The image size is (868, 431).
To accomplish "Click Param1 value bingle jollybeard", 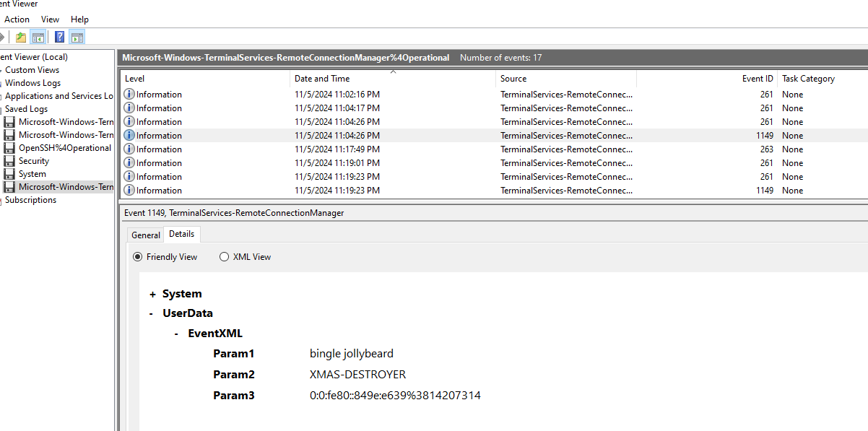I will point(352,354).
